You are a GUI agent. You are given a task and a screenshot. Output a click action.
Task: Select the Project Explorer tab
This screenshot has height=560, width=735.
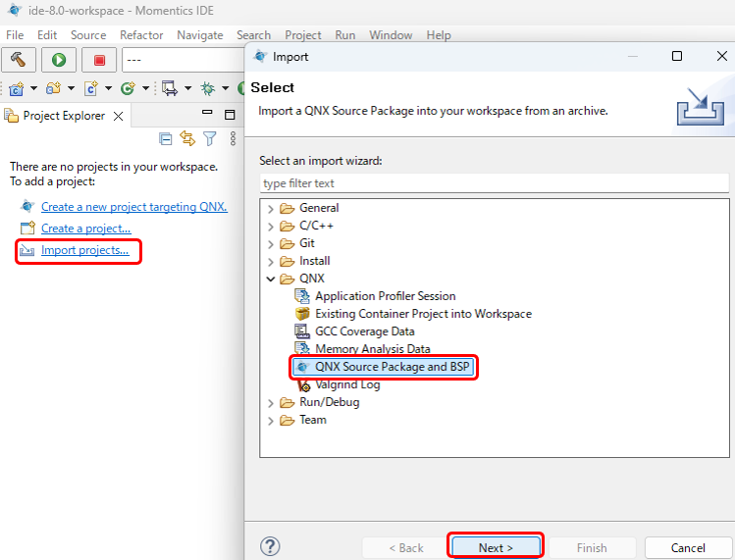pyautogui.click(x=64, y=116)
